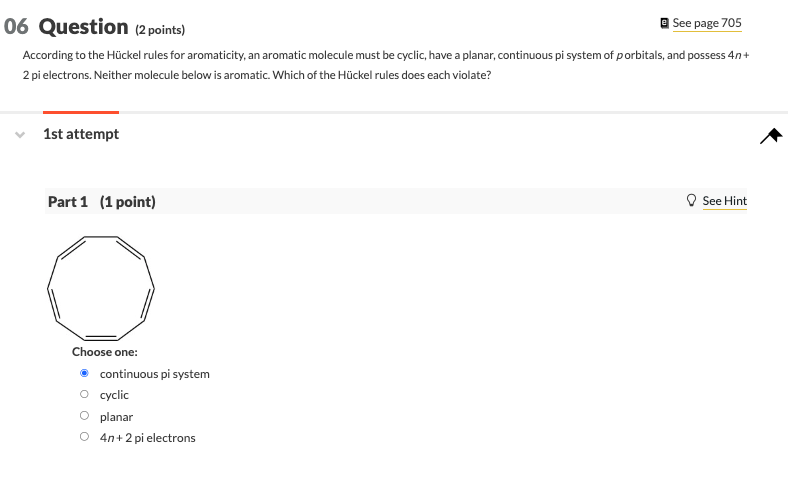788x482 pixels.
Task: Open the See Hint link
Action: [x=725, y=201]
